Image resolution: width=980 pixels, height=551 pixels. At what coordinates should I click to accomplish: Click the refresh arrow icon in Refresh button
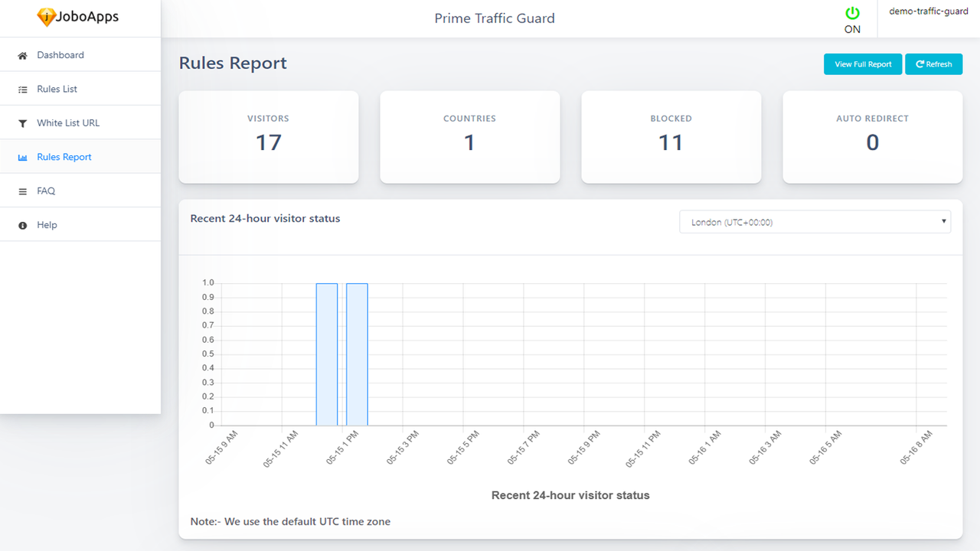(x=920, y=64)
